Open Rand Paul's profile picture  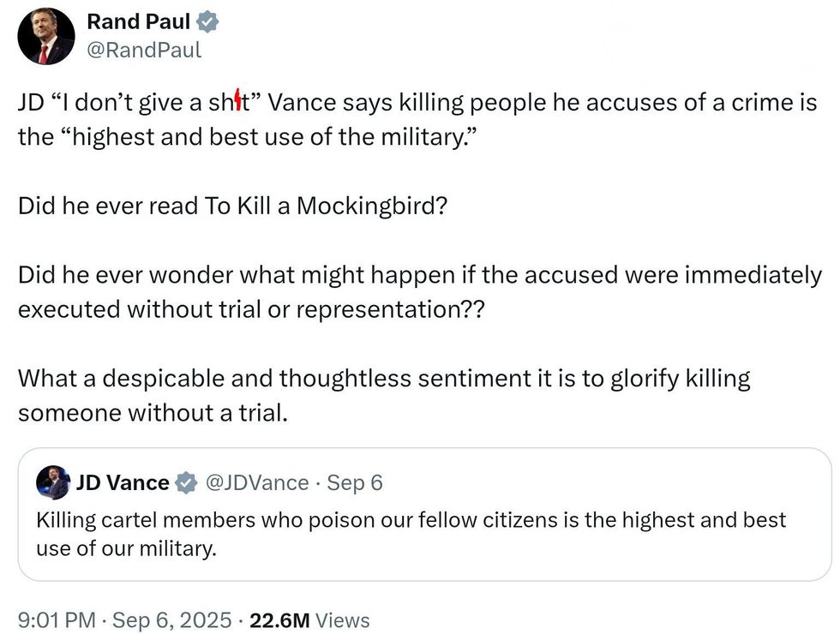(45, 36)
